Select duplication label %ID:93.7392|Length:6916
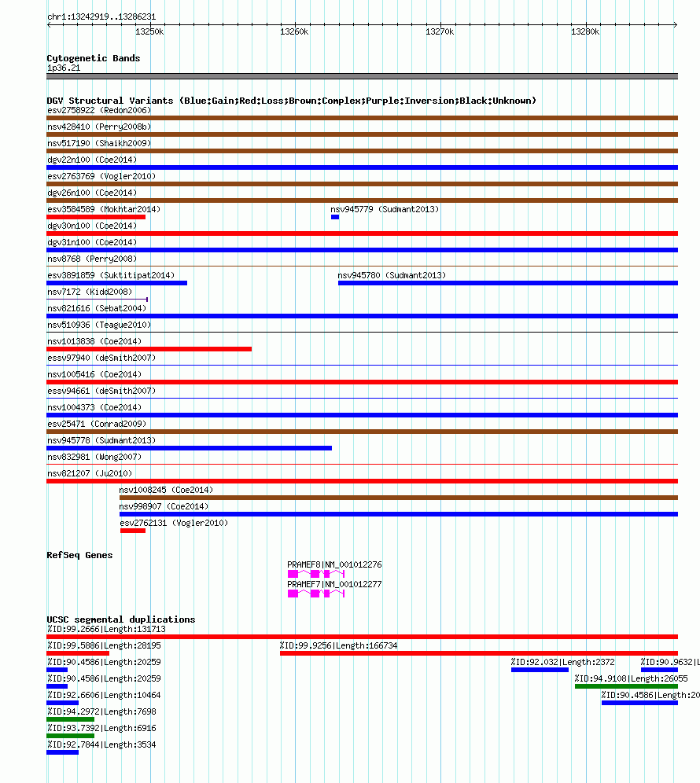The width and height of the screenshot is (700, 783). tap(101, 728)
